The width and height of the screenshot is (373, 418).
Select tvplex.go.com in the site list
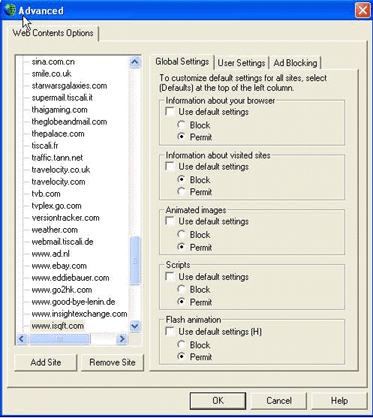pos(56,206)
